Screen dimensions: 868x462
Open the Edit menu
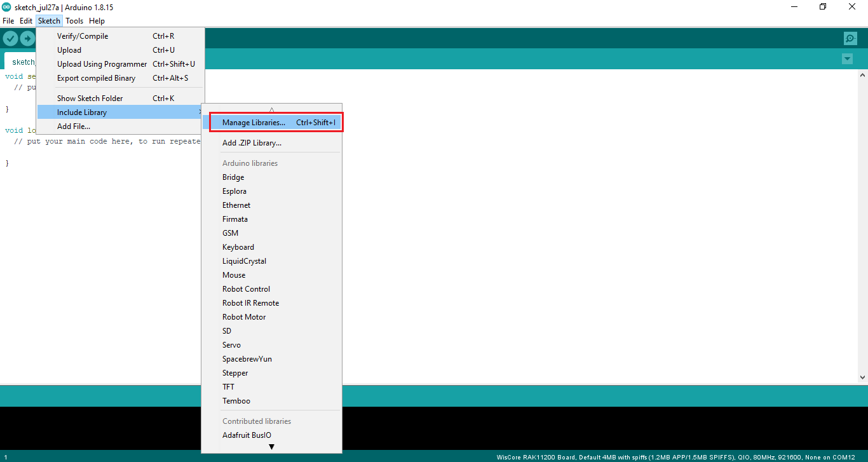click(x=26, y=21)
